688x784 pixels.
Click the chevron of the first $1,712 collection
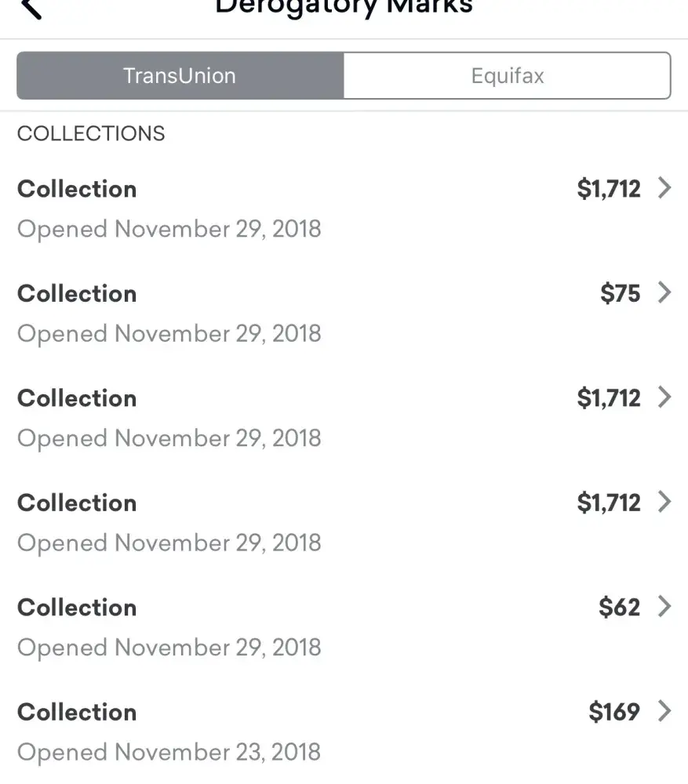664,188
